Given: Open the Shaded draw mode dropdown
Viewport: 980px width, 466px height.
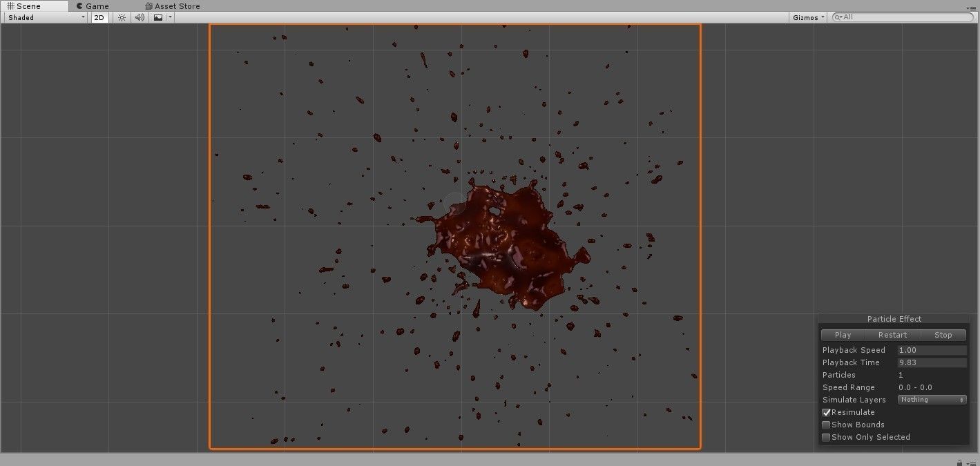Looking at the screenshot, I should pos(46,17).
